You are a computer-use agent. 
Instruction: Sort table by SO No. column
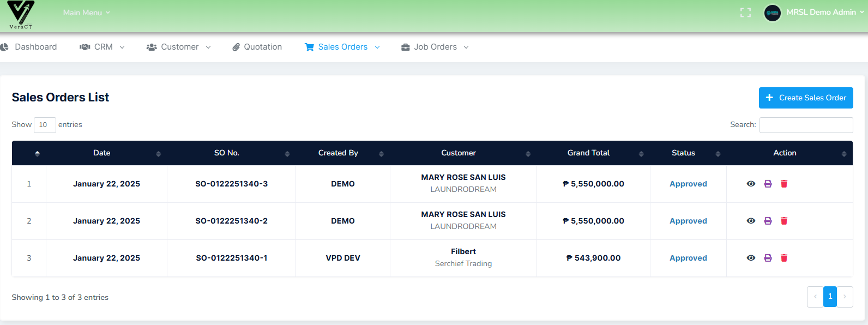[x=232, y=153]
